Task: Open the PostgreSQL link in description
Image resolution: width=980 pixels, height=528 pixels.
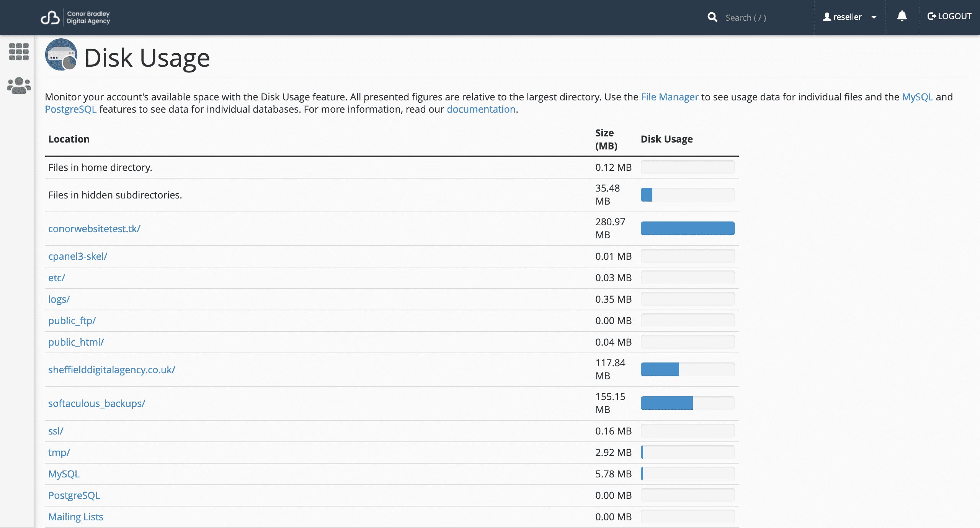Action: (70, 109)
